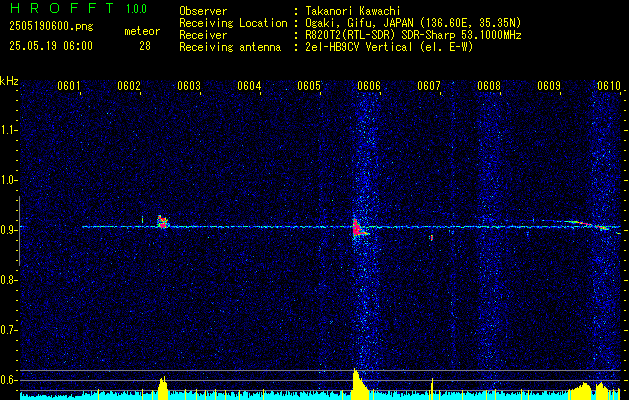Click the 0607 time marker
Screen dimensions: 629x400
[428, 86]
